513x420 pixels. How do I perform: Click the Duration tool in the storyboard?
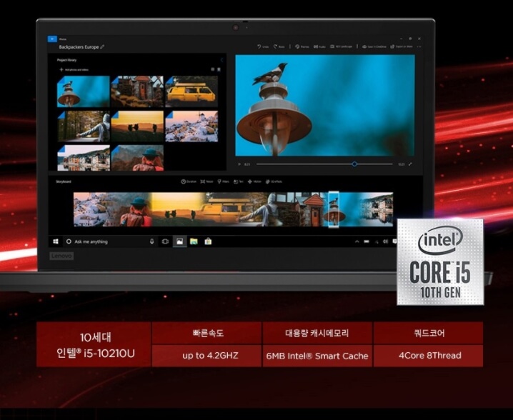189,181
